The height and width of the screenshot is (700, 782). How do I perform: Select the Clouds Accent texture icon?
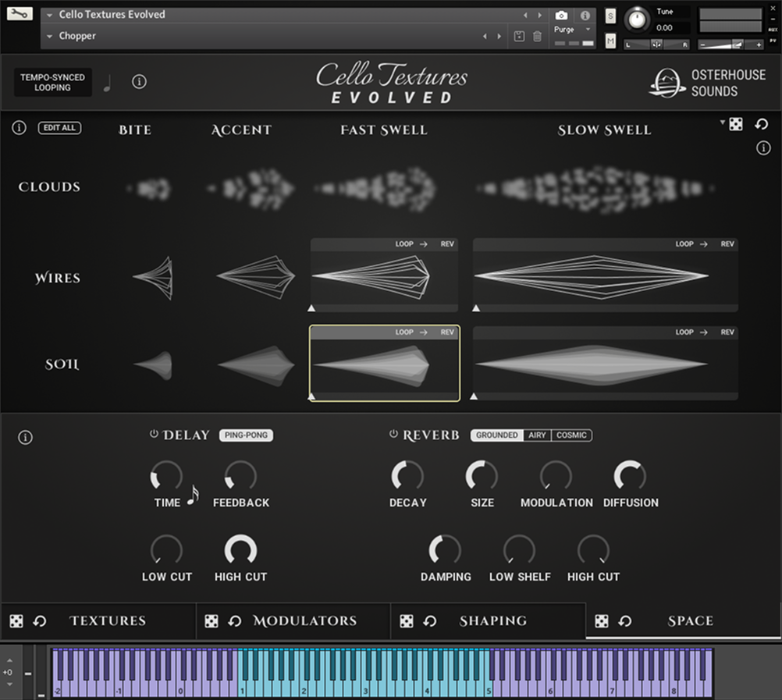[251, 188]
